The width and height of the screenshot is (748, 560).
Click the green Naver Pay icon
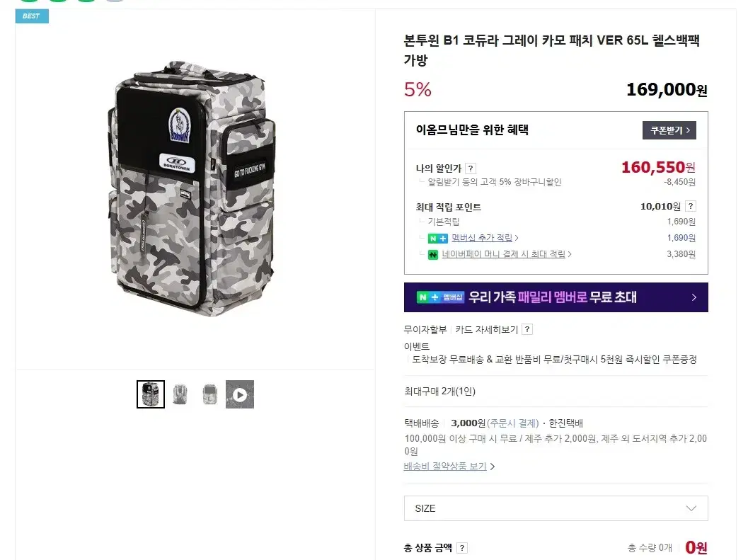click(432, 254)
